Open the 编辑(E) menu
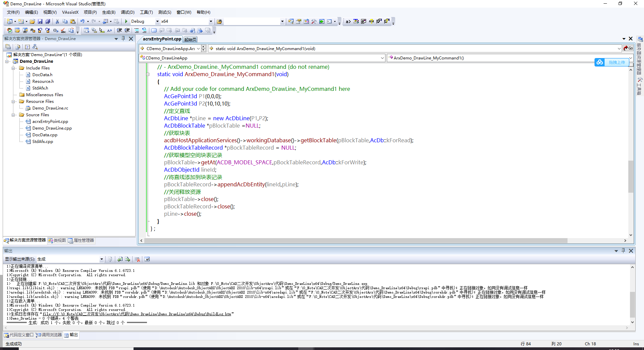Viewport: 644px width, 350px height. pyautogui.click(x=31, y=12)
